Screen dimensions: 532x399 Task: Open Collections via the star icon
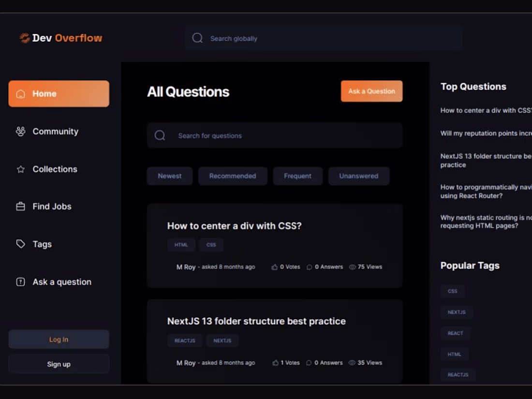[x=20, y=169]
